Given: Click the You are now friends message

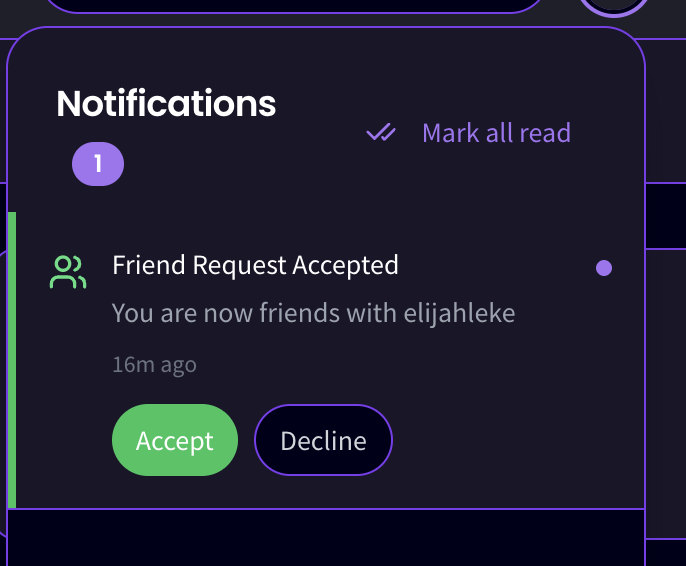Looking at the screenshot, I should 313,313.
